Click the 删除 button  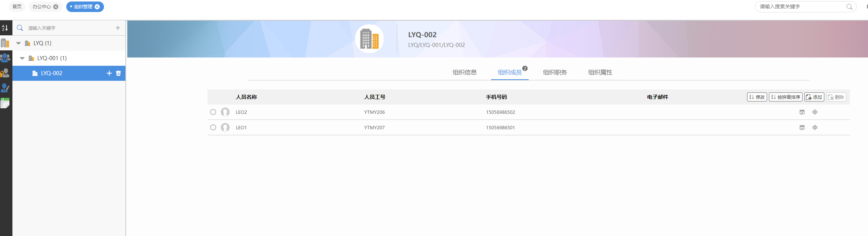pyautogui.click(x=836, y=97)
